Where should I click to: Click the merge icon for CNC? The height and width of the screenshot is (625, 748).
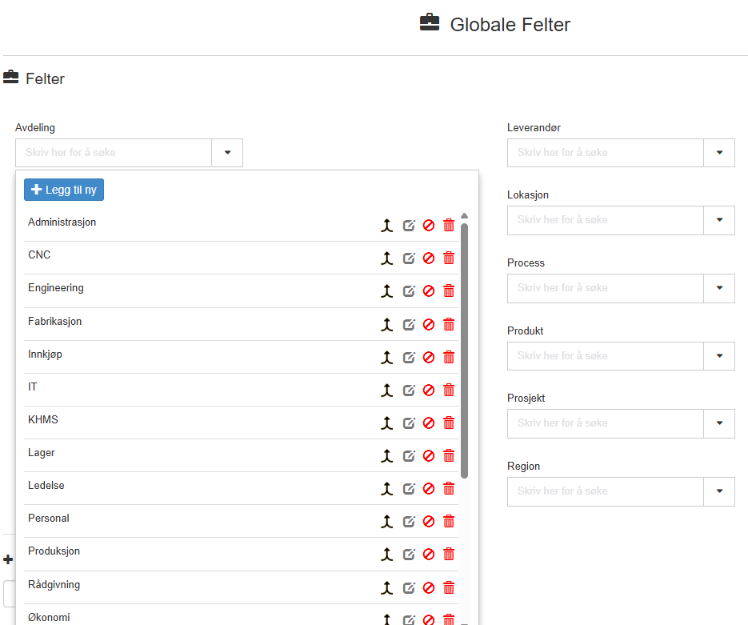coord(387,258)
